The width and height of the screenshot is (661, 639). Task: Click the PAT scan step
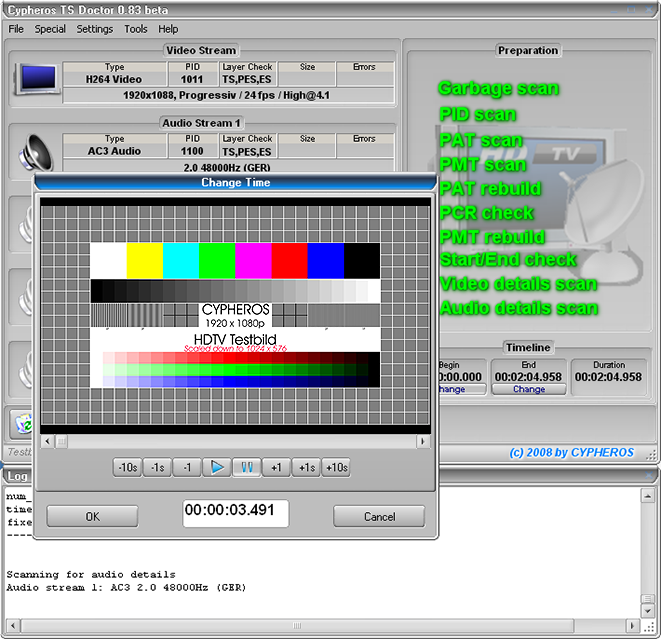tap(481, 140)
